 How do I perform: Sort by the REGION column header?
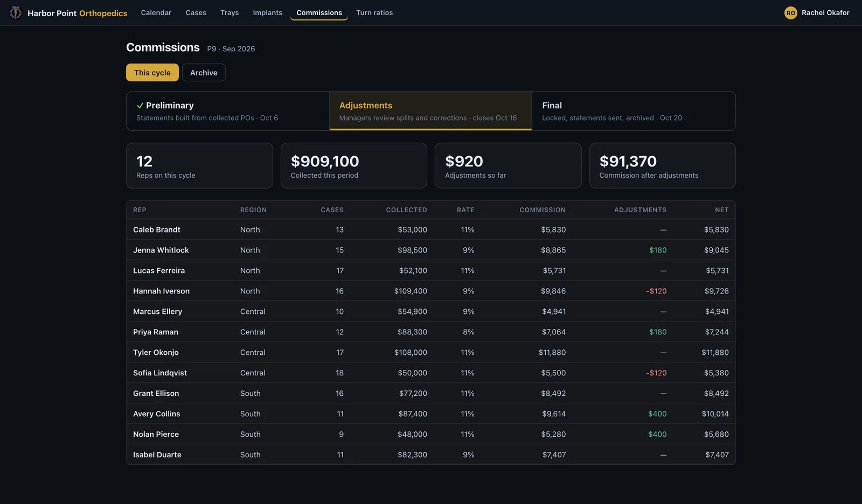pos(253,210)
